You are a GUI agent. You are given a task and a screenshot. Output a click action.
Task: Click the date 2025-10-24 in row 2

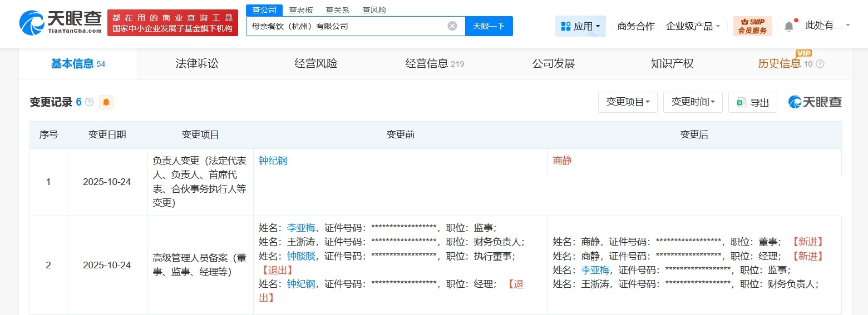coord(107,266)
